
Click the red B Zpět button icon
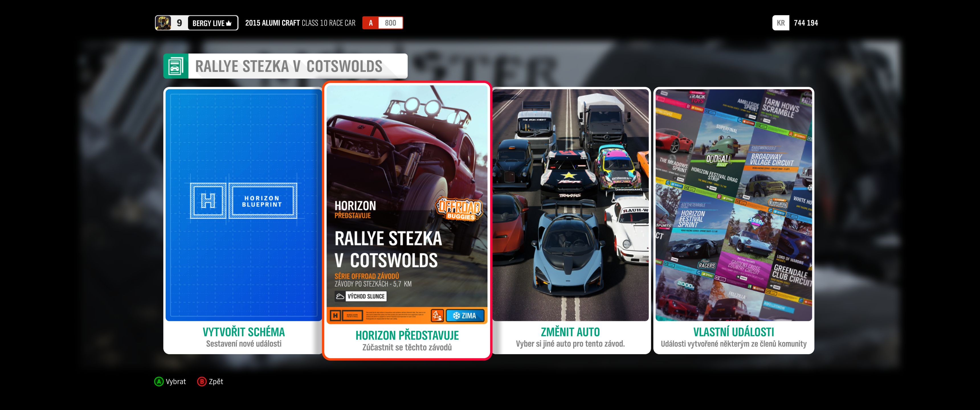[x=202, y=382]
